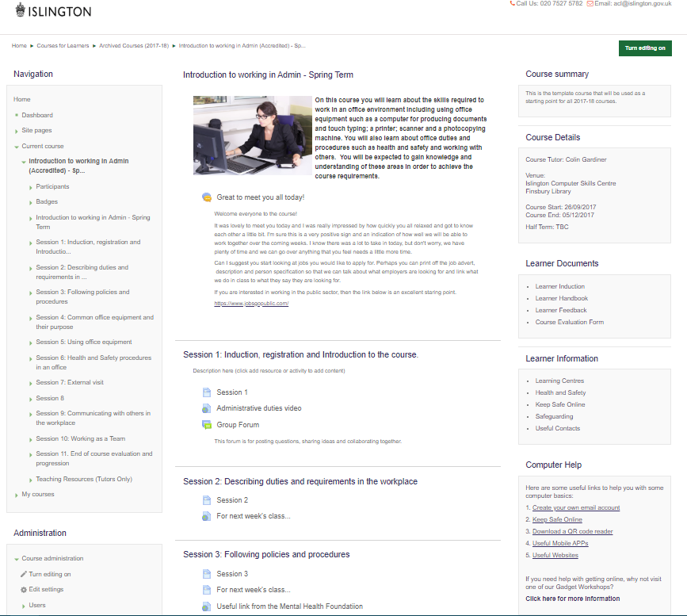Open Health and Safety information link
The height and width of the screenshot is (616, 687).
pos(560,392)
